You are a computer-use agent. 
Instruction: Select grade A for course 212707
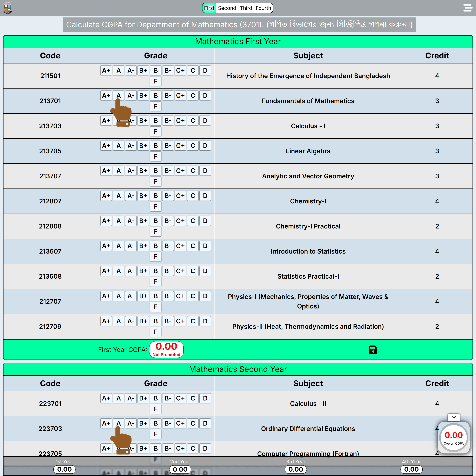[x=119, y=296]
